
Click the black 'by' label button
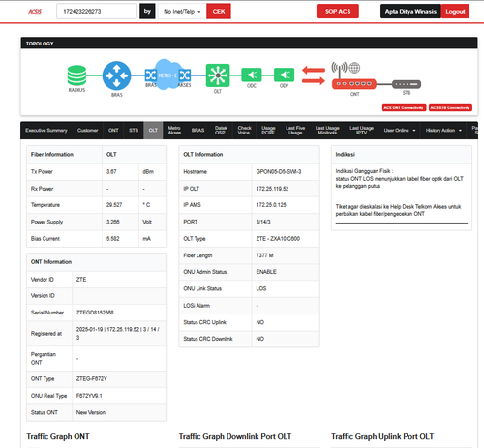coord(147,12)
